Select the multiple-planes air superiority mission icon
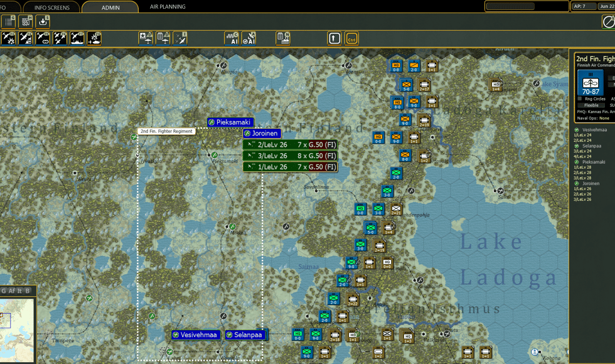 pos(60,38)
